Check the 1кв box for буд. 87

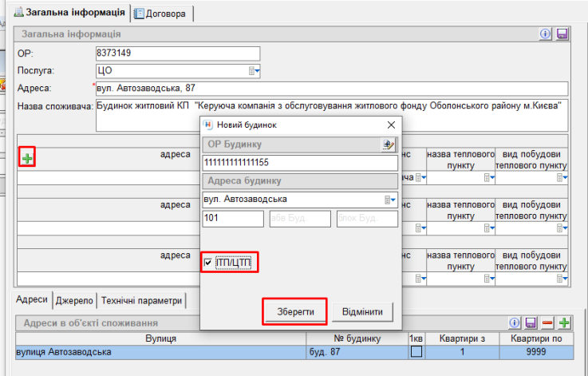416,352
